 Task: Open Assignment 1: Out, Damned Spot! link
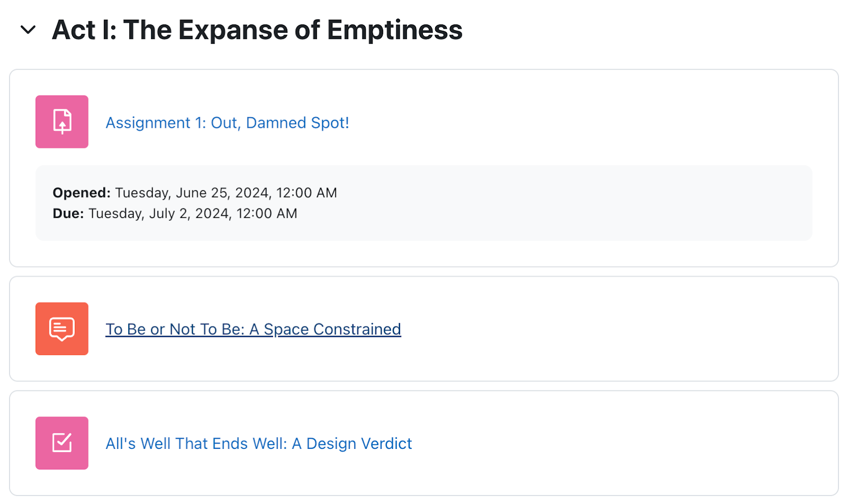(x=227, y=123)
